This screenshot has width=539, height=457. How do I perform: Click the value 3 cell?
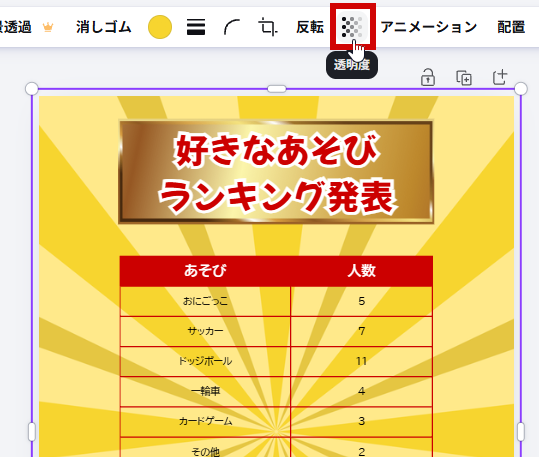pos(361,421)
